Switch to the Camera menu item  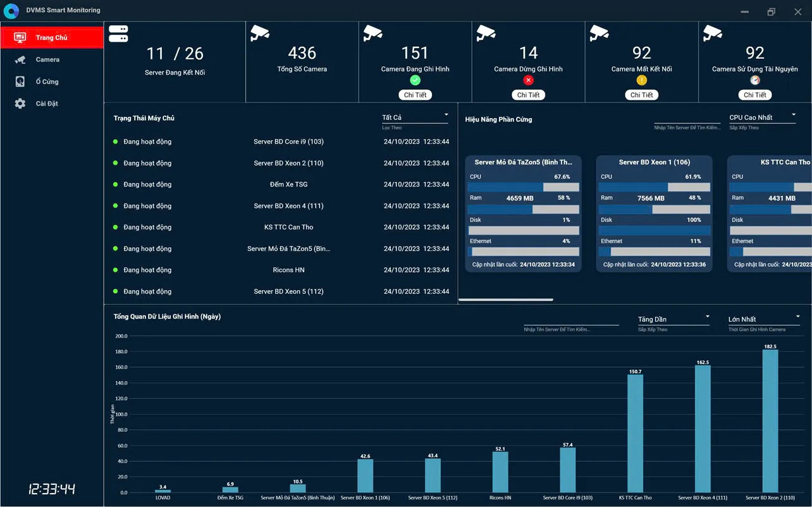47,59
